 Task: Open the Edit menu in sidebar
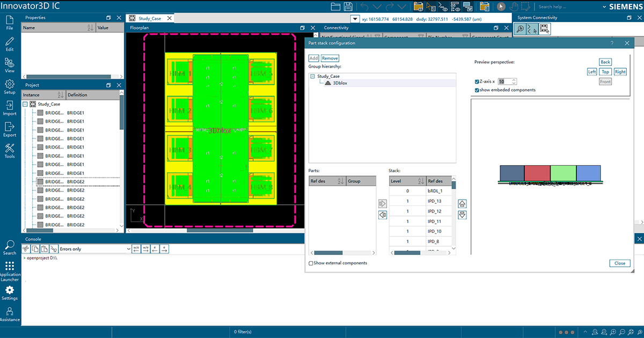point(10,44)
